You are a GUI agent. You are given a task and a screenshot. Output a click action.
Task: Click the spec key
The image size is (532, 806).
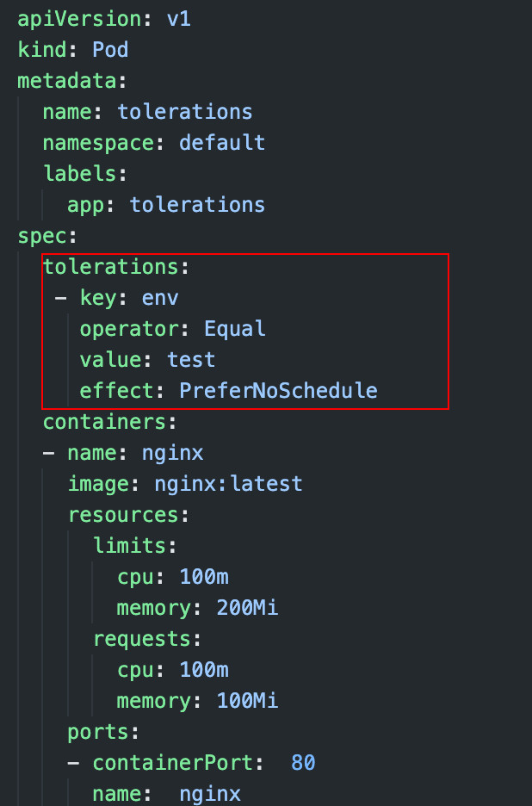[42, 237]
